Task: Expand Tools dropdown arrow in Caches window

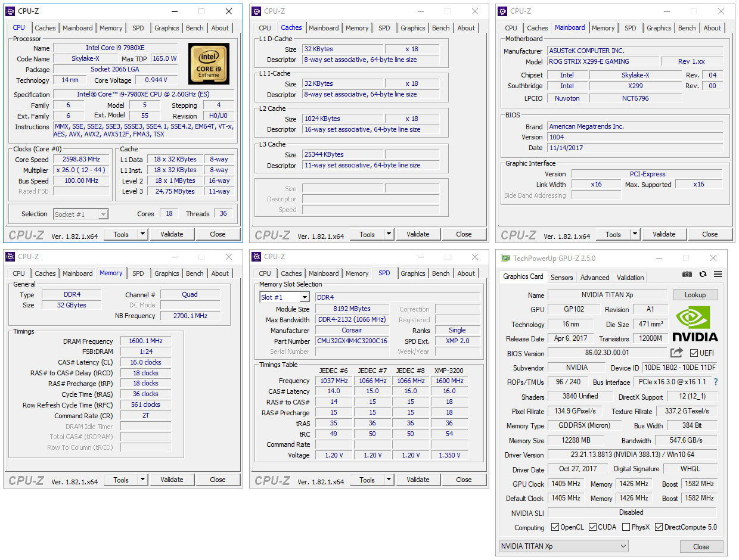Action: tap(389, 234)
